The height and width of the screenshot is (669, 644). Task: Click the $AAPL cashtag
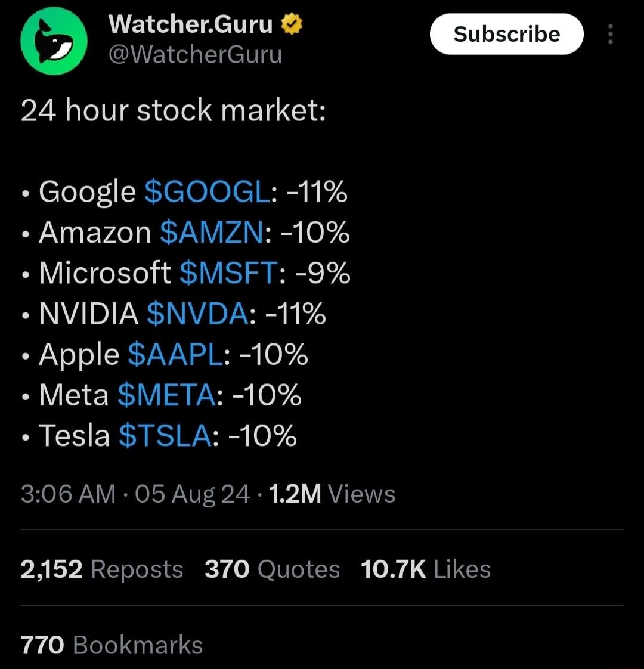pos(175,354)
